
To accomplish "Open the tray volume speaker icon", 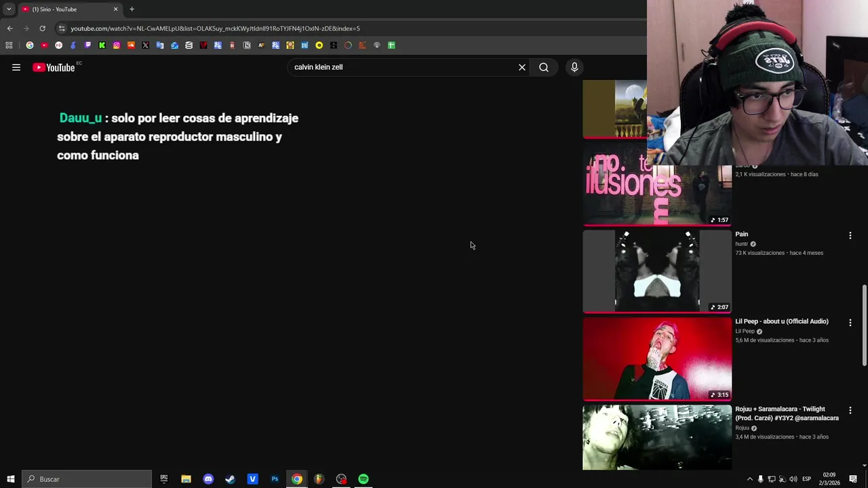I will (793, 479).
